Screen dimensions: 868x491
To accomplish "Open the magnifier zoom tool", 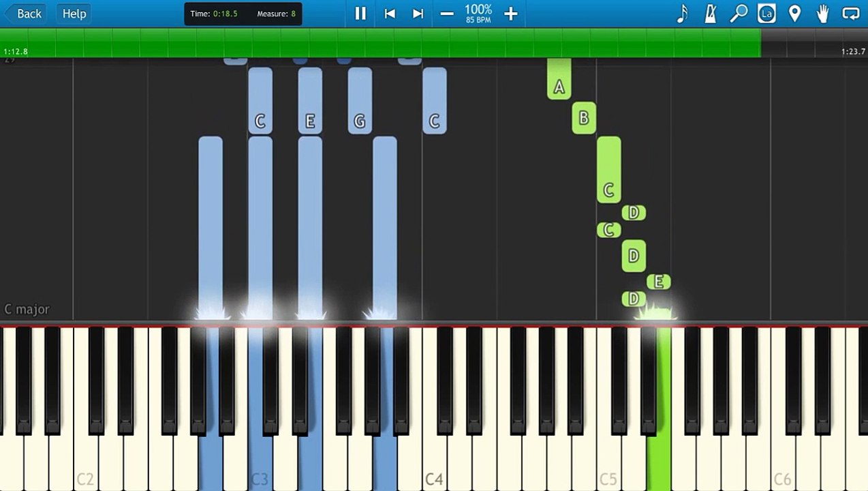I will (739, 14).
